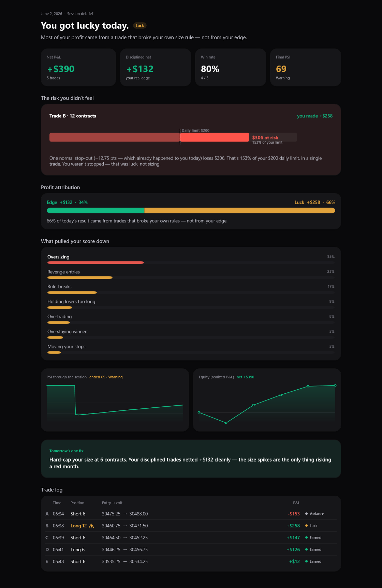The width and height of the screenshot is (382, 588).
Task: Click the 'Edge +$132 · 34%' label
Action: [x=67, y=202]
